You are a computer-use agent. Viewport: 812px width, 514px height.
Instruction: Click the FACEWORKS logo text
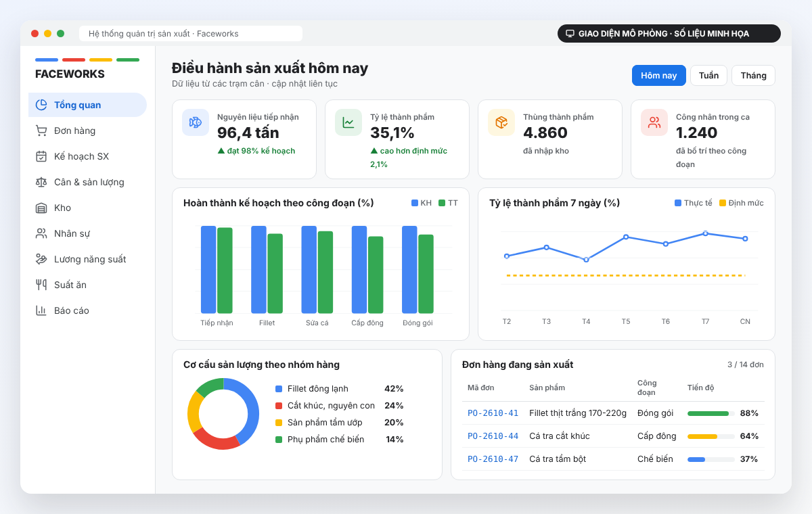tap(70, 74)
